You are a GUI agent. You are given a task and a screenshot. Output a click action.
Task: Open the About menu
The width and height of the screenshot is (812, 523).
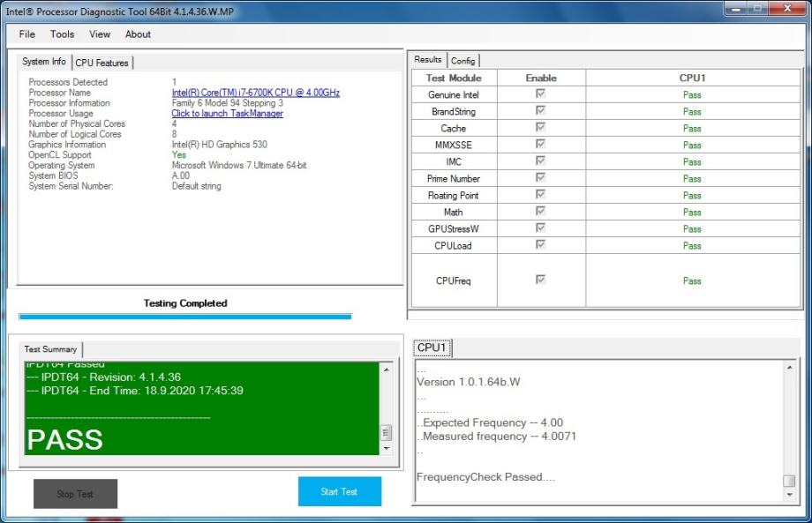(x=138, y=34)
